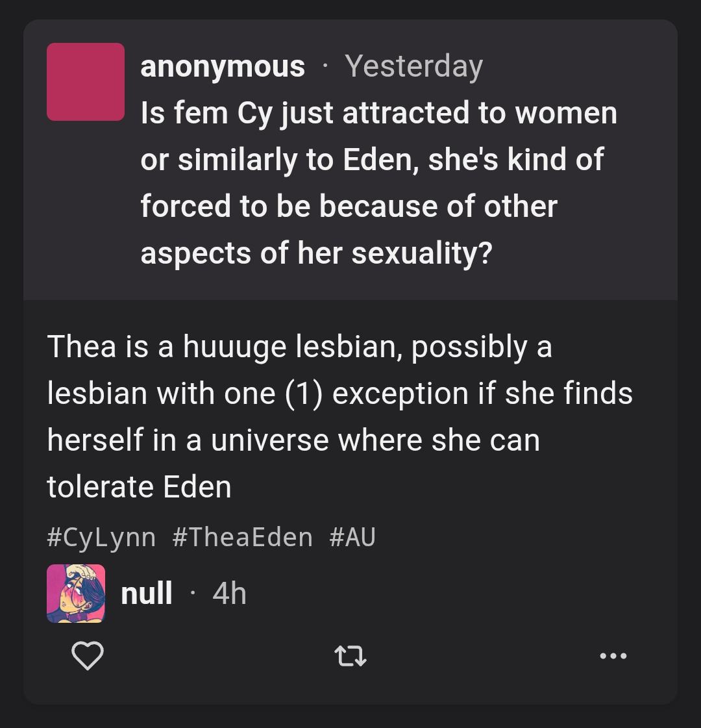The height and width of the screenshot is (728, 701).
Task: Click the answer line "Thea is a huuuge lesbian"
Action: point(299,346)
